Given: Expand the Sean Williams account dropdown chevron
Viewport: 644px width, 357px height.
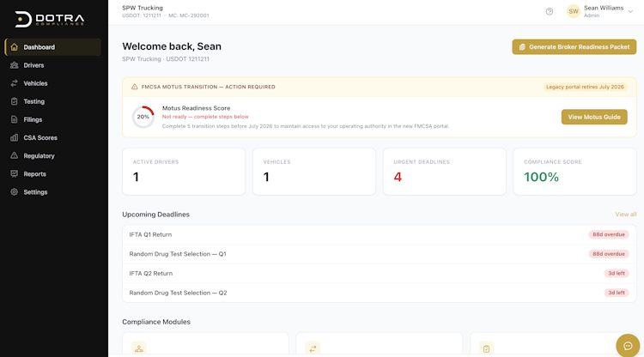Looking at the screenshot, I should [x=630, y=11].
